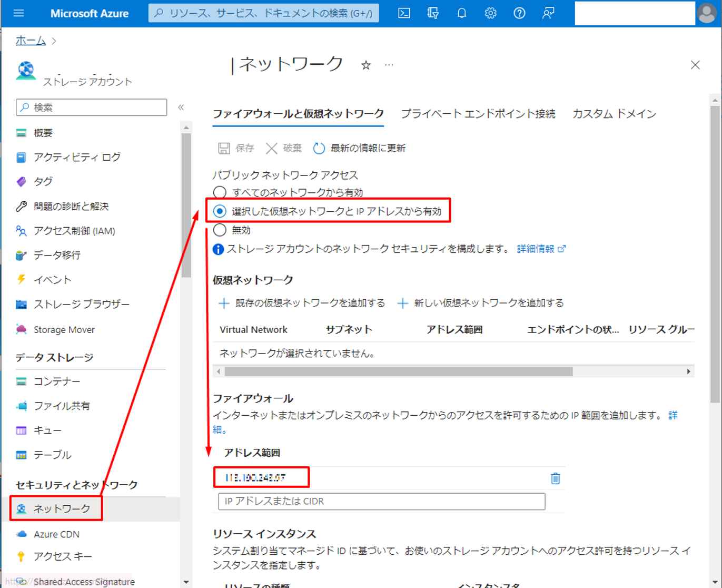
Task: Select the 無効 radio option
Action: pyautogui.click(x=220, y=230)
